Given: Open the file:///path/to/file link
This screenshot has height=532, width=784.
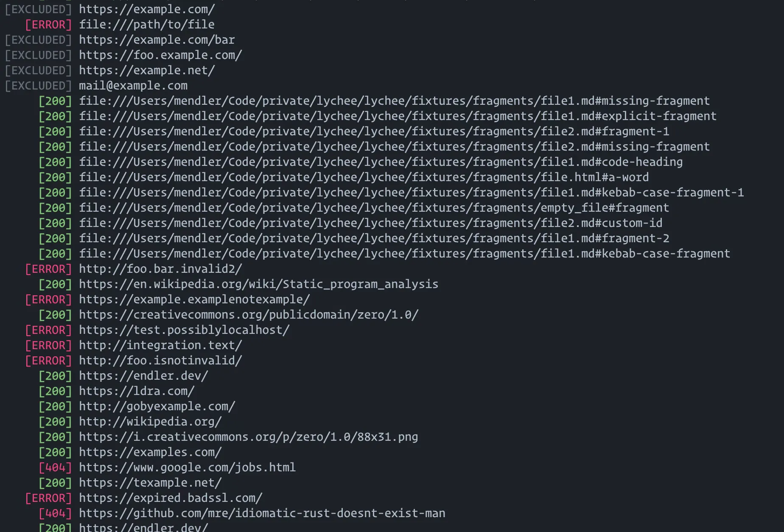Looking at the screenshot, I should [x=146, y=25].
